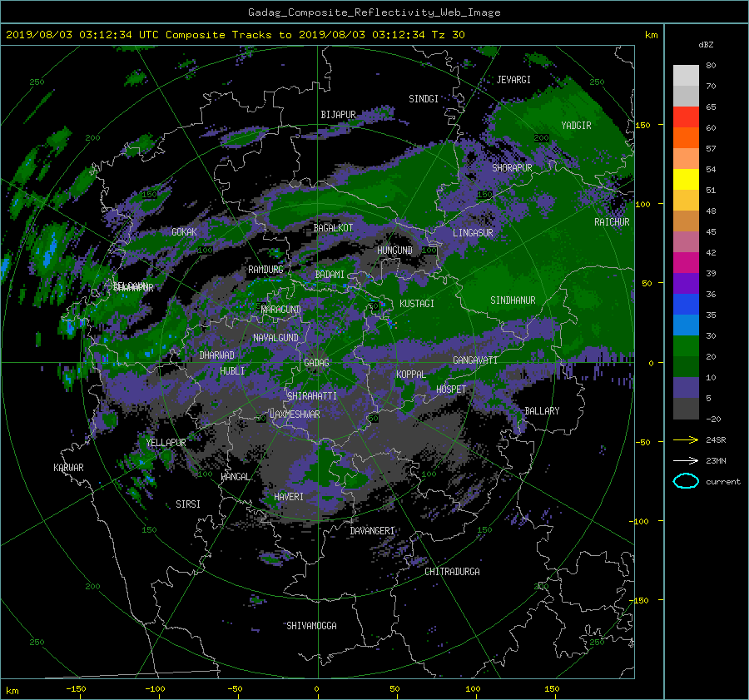Click the HAVERI city label
Image resolution: width=749 pixels, height=700 pixels.
tap(289, 497)
